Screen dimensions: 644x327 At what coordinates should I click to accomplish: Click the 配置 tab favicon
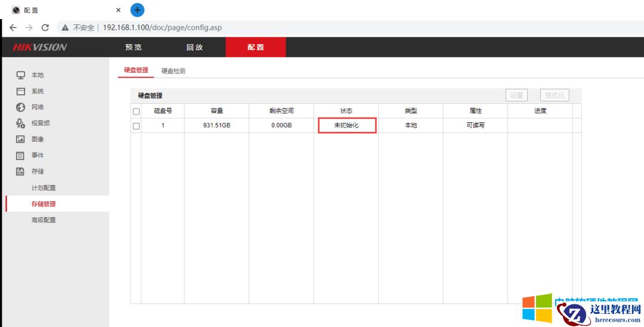(16, 10)
